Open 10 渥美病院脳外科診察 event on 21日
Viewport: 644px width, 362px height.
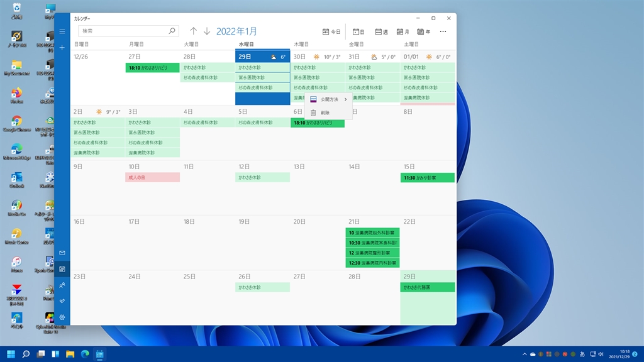pyautogui.click(x=372, y=233)
